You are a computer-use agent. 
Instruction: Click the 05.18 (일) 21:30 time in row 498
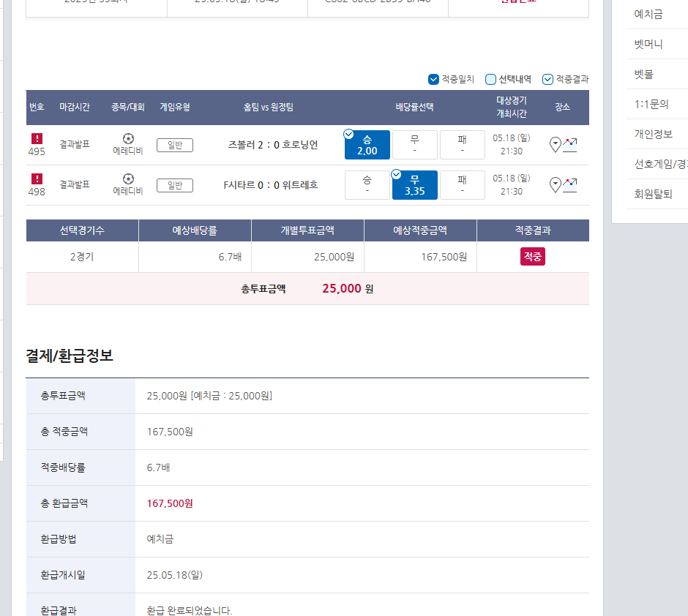tap(512, 185)
